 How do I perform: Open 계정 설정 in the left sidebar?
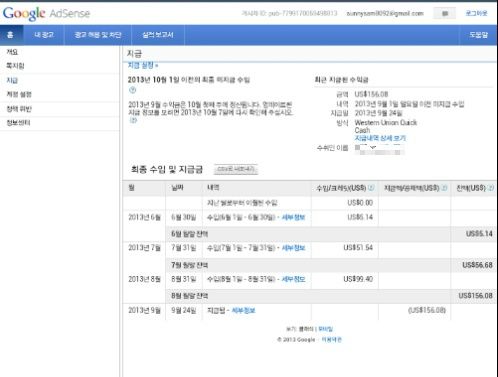coord(19,94)
